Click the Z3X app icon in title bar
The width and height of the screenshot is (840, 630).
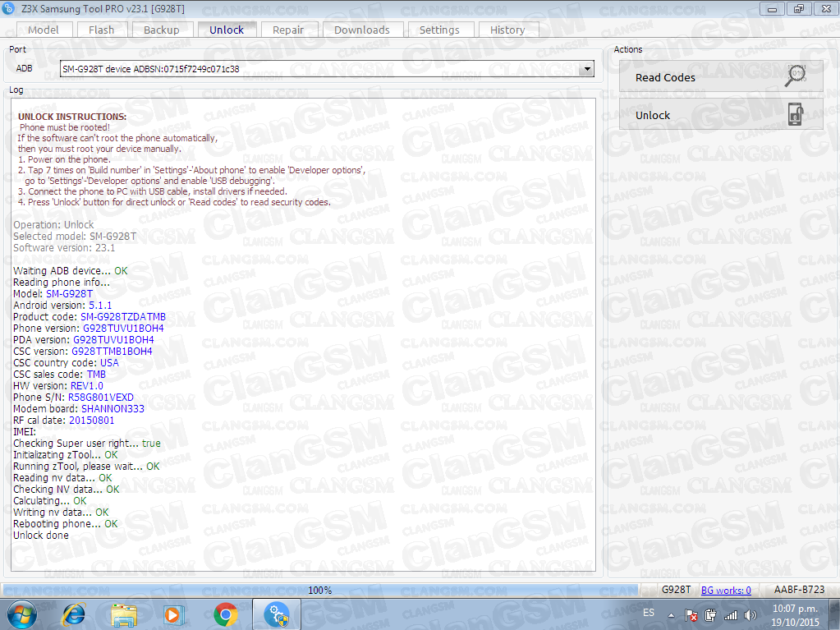click(9, 8)
